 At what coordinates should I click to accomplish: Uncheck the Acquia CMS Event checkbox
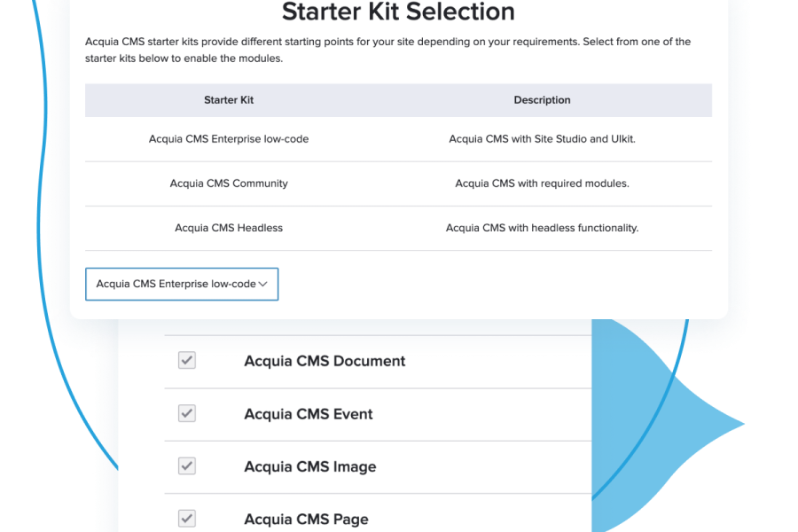click(x=187, y=413)
